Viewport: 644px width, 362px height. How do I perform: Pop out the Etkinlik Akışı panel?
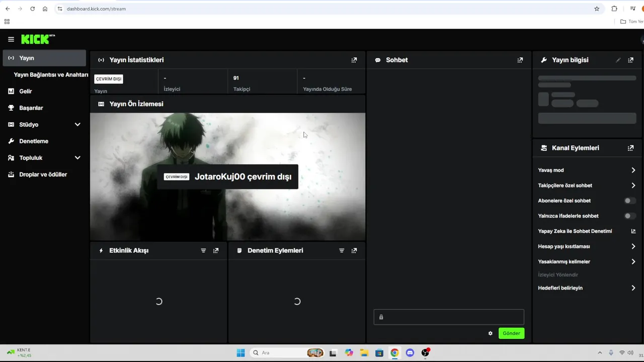216,250
